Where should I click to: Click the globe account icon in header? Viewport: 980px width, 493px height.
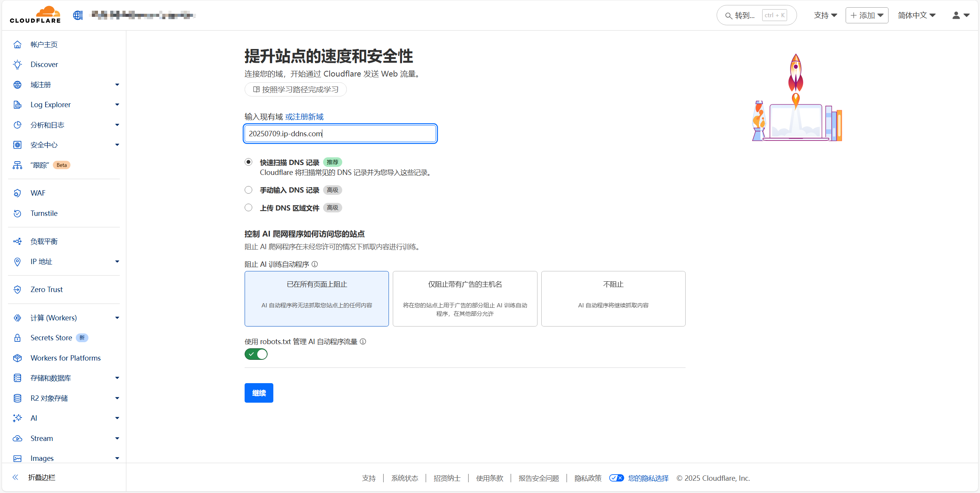78,15
